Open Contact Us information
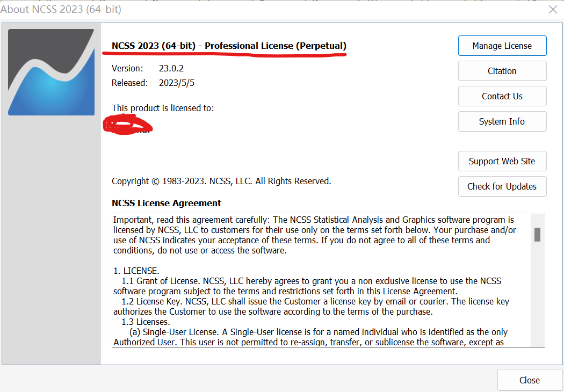The height and width of the screenshot is (392, 564). tap(502, 96)
